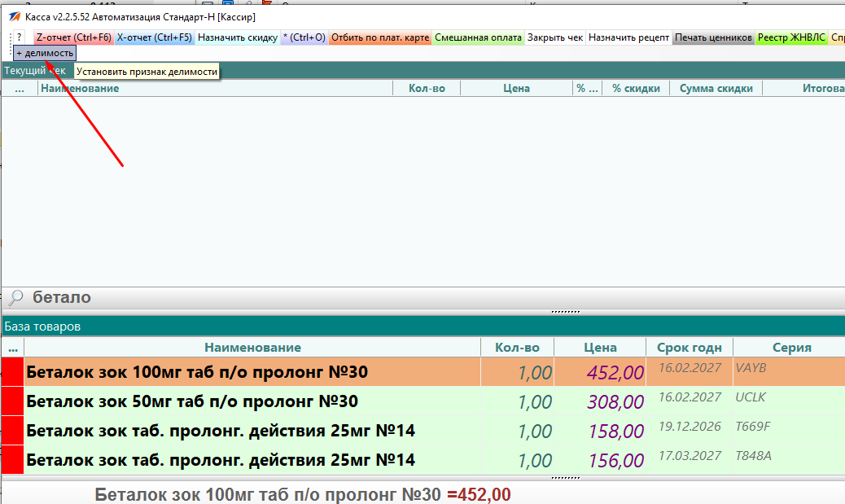
Task: Click red marker of Беталок зок 50мг row
Action: 13,401
